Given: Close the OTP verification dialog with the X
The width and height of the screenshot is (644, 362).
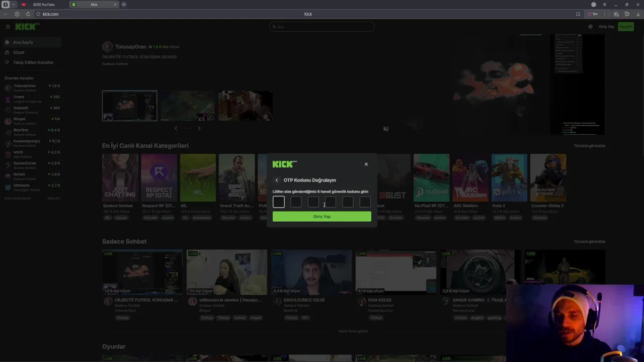Looking at the screenshot, I should point(366,164).
